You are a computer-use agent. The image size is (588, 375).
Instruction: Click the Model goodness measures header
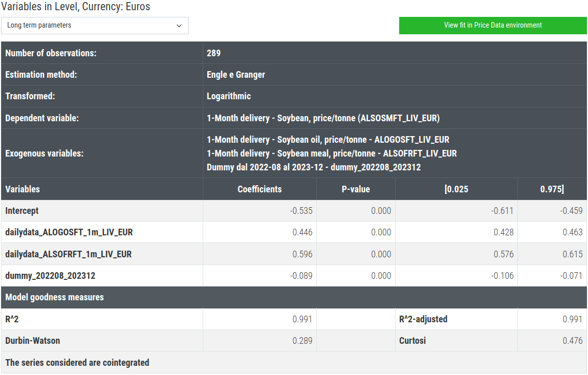point(54,297)
